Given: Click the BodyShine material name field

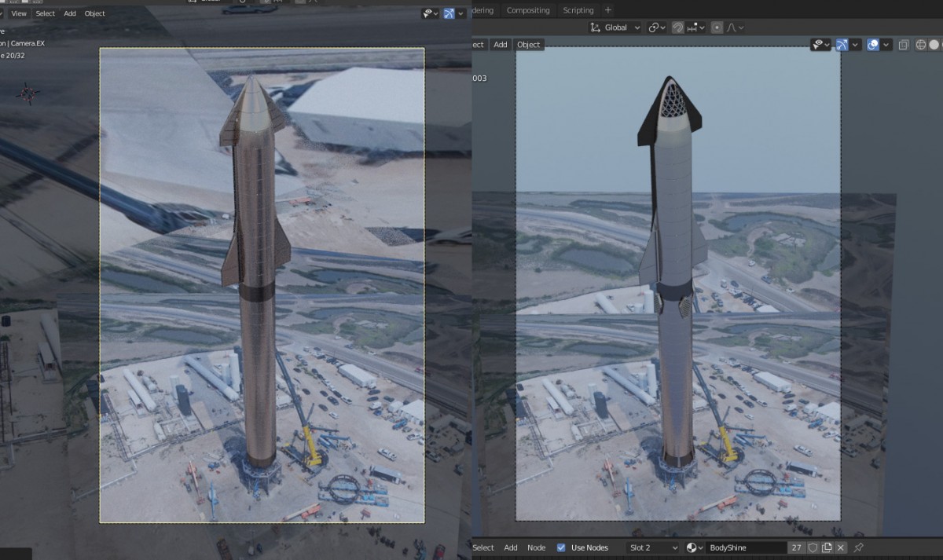Looking at the screenshot, I should [745, 547].
